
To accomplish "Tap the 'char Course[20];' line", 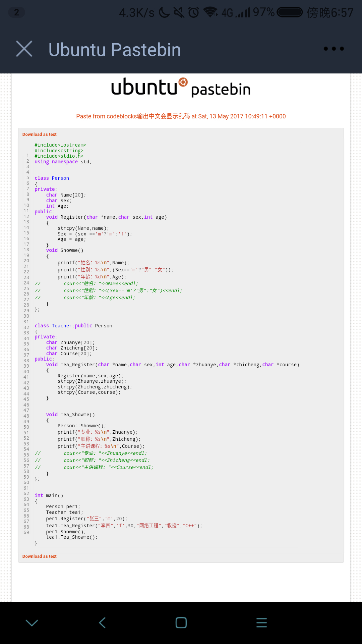I will [x=69, y=354].
